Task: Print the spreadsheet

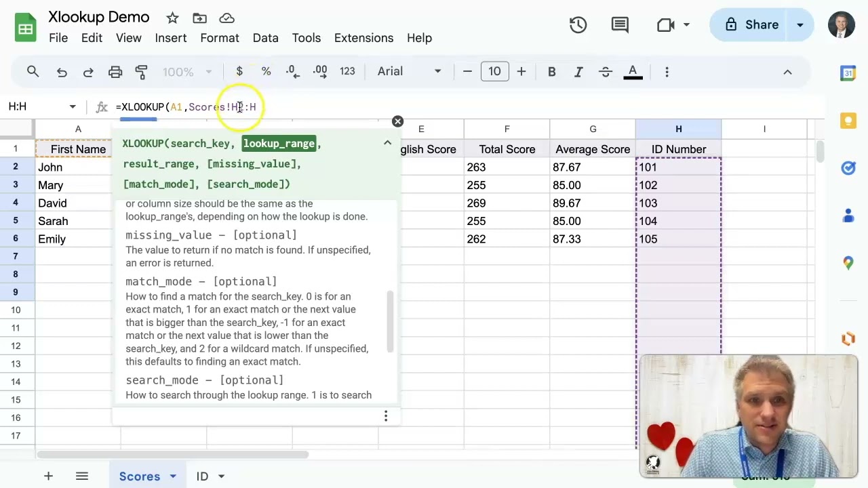Action: [115, 72]
